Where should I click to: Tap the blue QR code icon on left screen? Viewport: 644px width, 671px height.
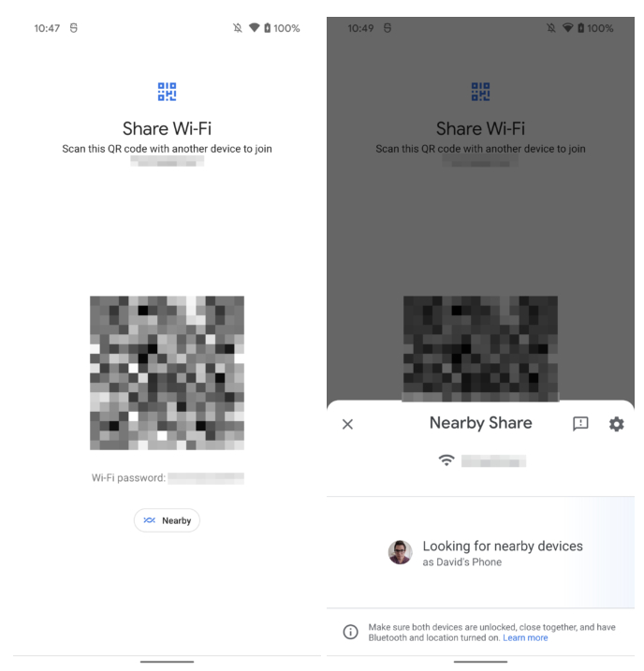pos(167,92)
